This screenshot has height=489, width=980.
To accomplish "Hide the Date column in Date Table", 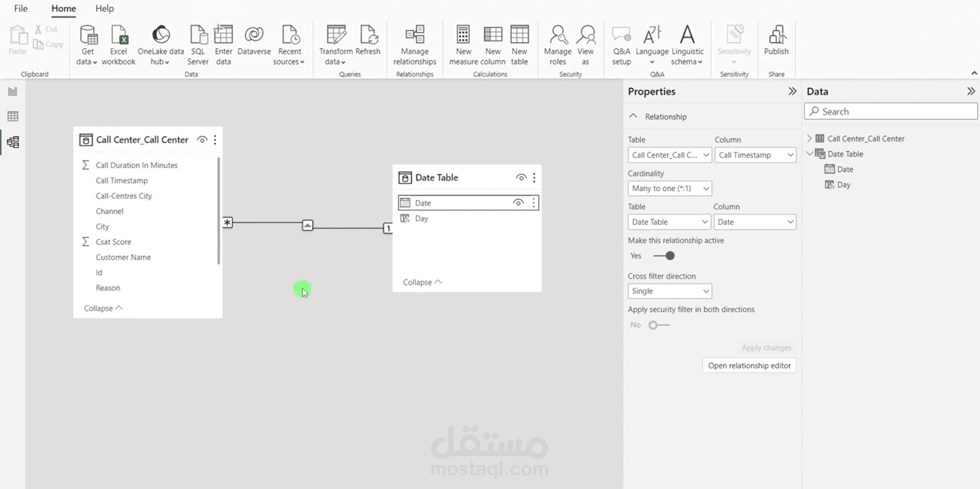I will tap(518, 203).
